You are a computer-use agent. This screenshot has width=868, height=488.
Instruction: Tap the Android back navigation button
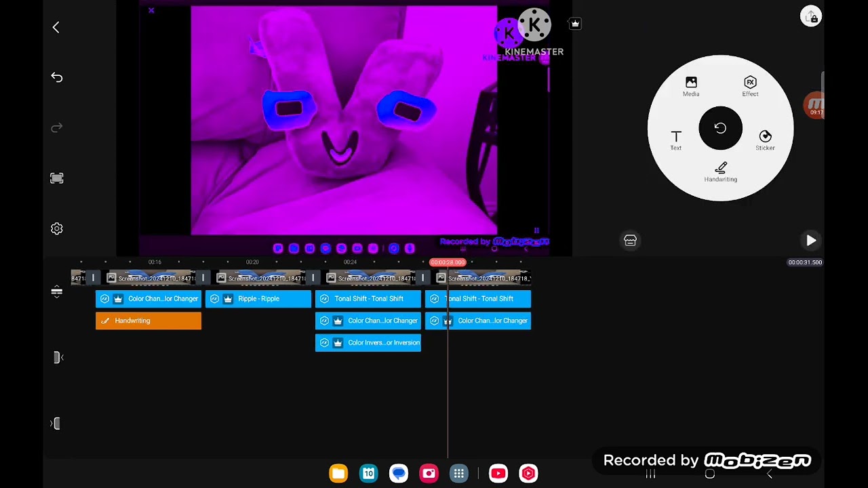(x=770, y=474)
